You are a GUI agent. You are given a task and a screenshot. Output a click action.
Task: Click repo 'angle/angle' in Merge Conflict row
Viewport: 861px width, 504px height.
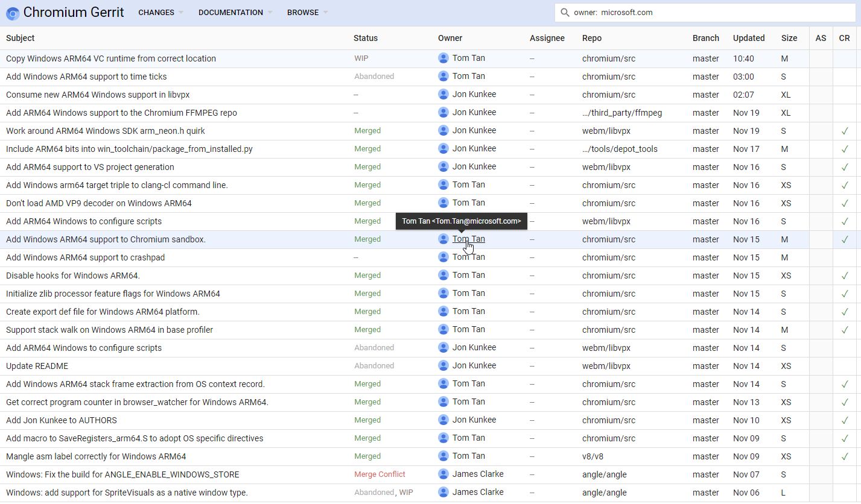[604, 474]
